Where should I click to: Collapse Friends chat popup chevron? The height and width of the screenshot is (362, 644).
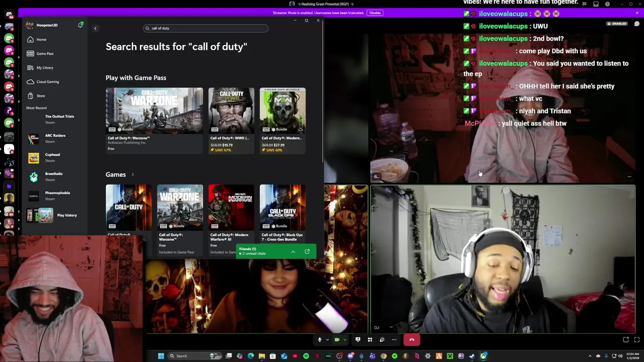(293, 251)
